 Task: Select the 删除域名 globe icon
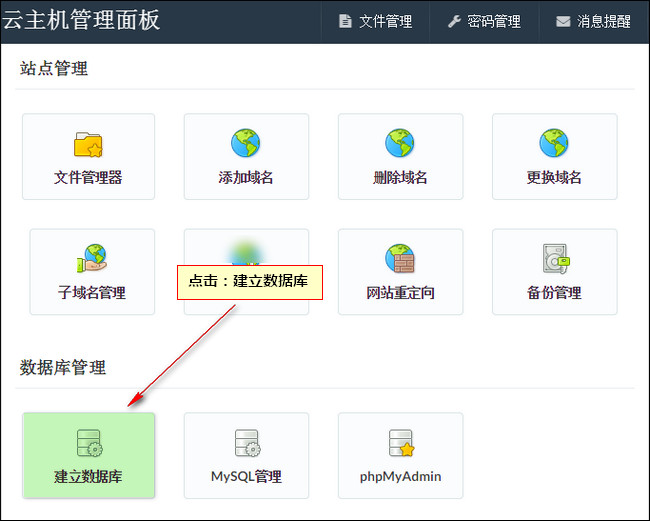pyautogui.click(x=400, y=144)
